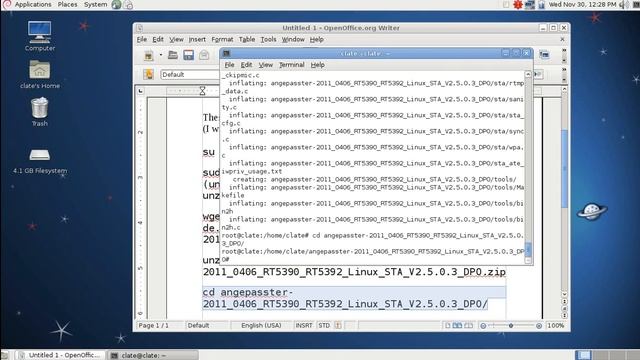Open the terminal's Edit menu

click(x=246, y=65)
